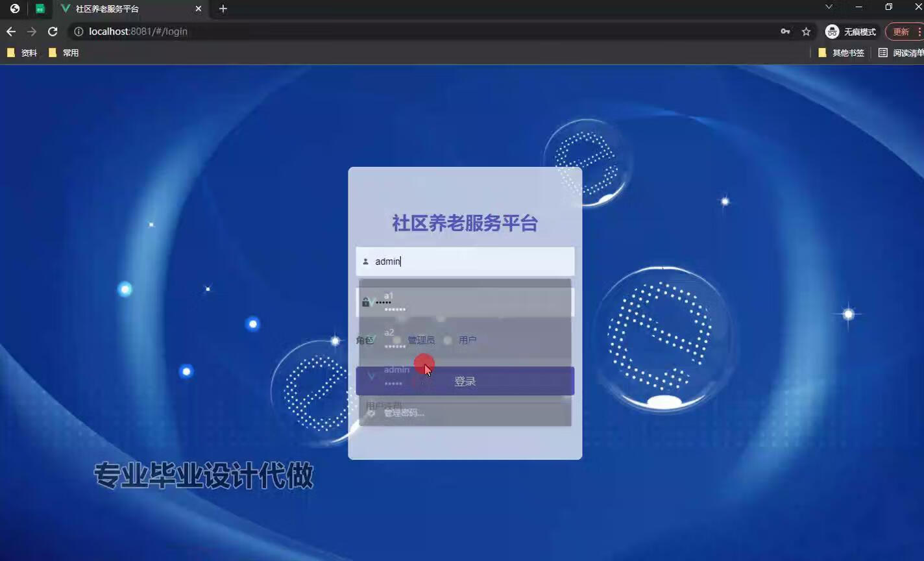924x561 pixels.
Task: Open the 阅读清单 reading list
Action: click(901, 53)
